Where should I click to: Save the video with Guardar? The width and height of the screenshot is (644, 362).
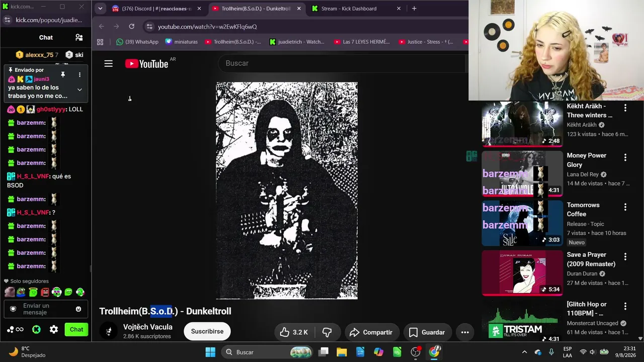point(427,332)
